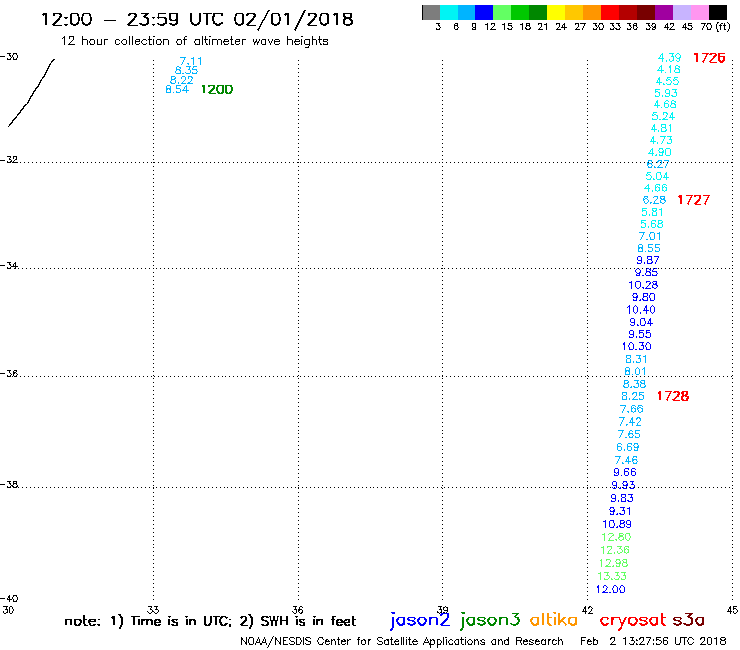Click the lavender swatch in the color scale
This screenshot has width=740, height=650.
(682, 12)
